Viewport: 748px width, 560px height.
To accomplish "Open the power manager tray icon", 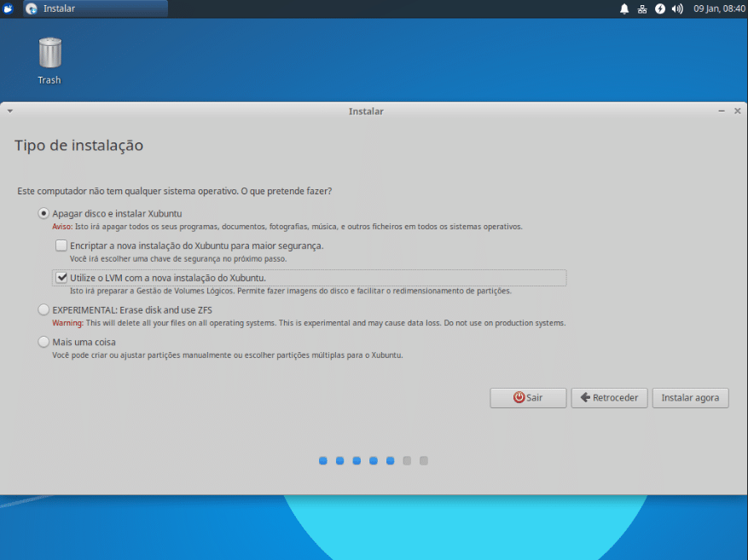I will pos(660,9).
